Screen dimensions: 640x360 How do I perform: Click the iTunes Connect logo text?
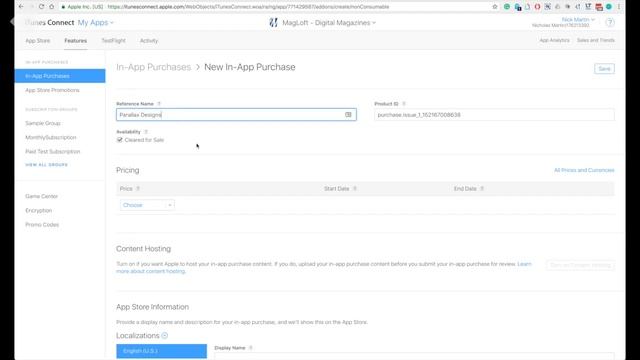coord(49,22)
